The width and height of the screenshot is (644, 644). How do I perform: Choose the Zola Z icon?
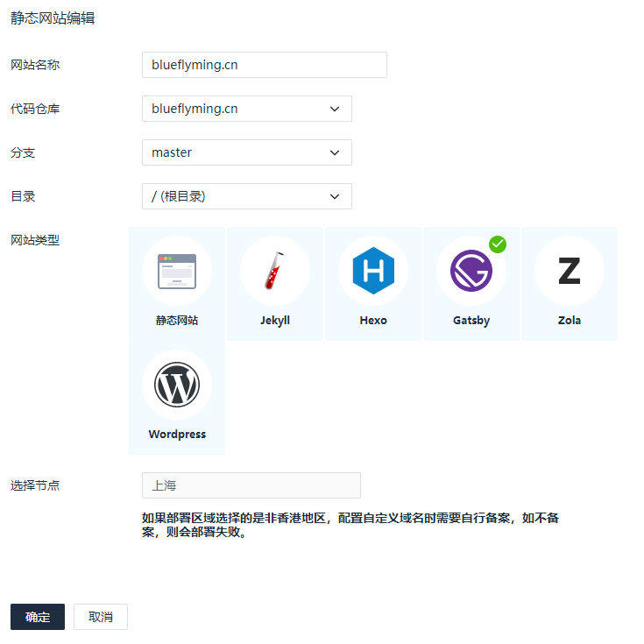[570, 271]
